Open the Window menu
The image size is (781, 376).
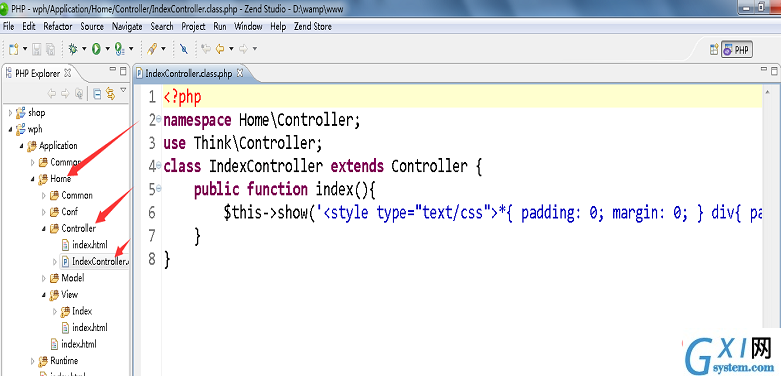248,26
